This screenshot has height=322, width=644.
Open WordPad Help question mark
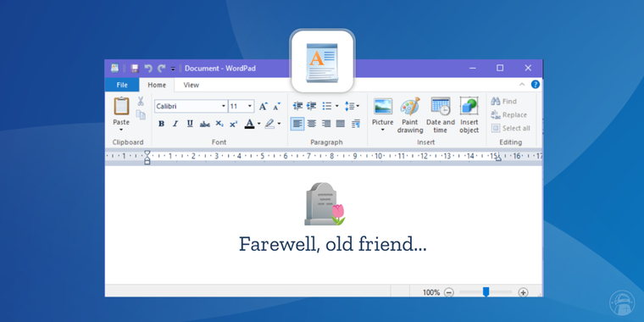coord(536,85)
